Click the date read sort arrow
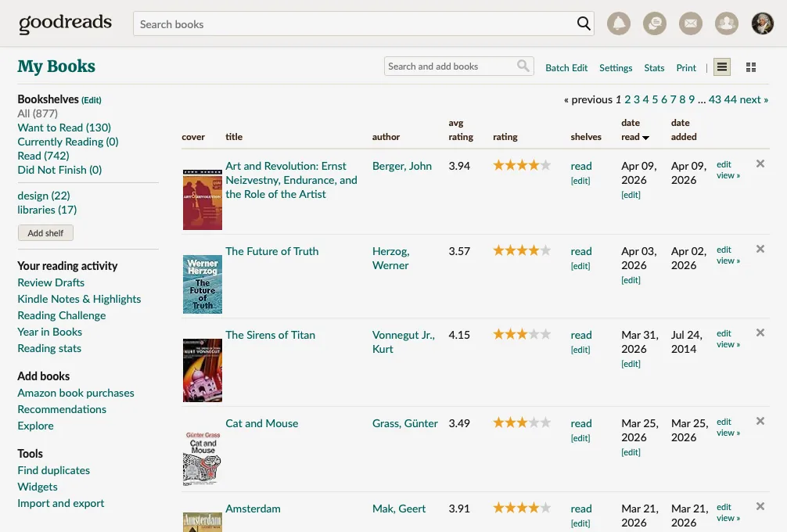The image size is (787, 532). tap(646, 138)
